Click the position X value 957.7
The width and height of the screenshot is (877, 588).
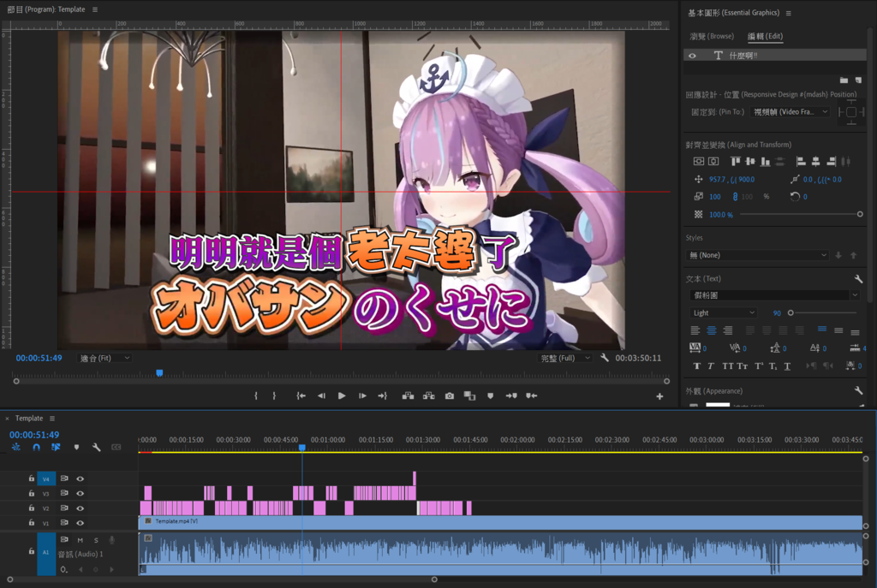(x=717, y=180)
